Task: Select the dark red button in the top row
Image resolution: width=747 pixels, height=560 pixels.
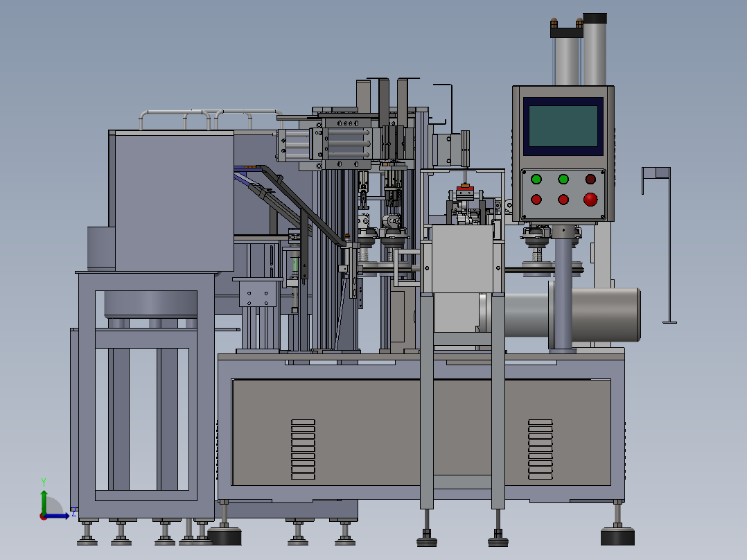Action: coord(590,180)
